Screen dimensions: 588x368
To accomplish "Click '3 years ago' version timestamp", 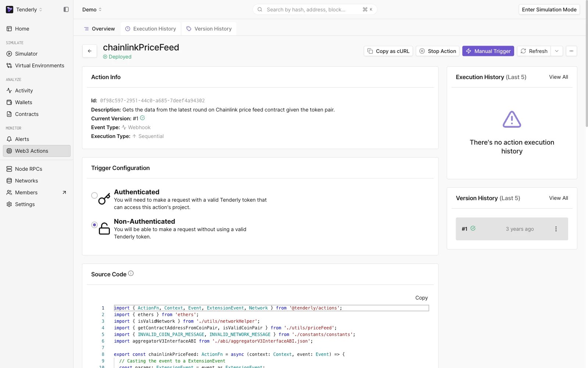I will tap(520, 229).
